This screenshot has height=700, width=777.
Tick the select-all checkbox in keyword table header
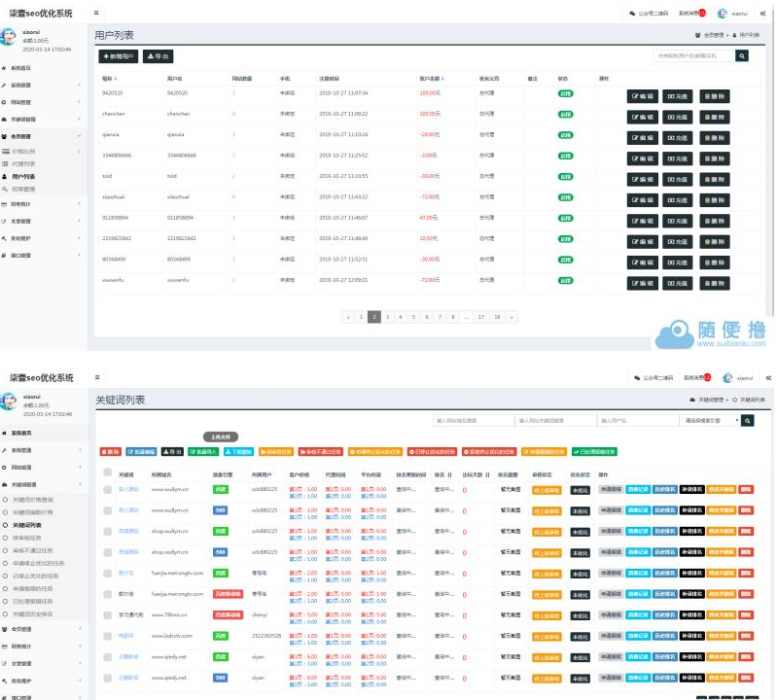[107, 473]
